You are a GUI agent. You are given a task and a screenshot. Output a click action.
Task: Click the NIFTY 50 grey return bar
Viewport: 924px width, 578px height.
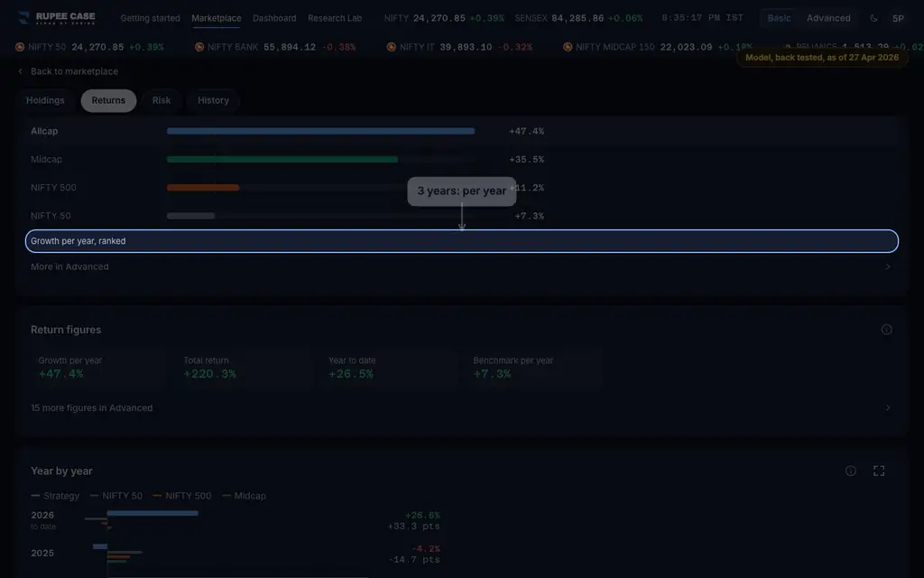[190, 216]
